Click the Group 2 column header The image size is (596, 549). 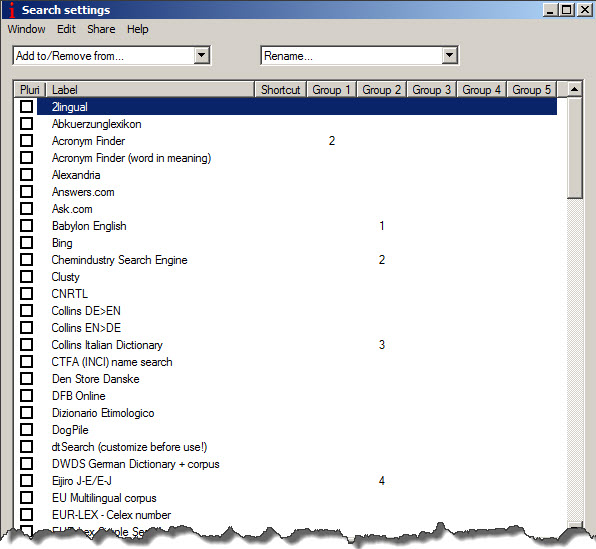pos(382,90)
